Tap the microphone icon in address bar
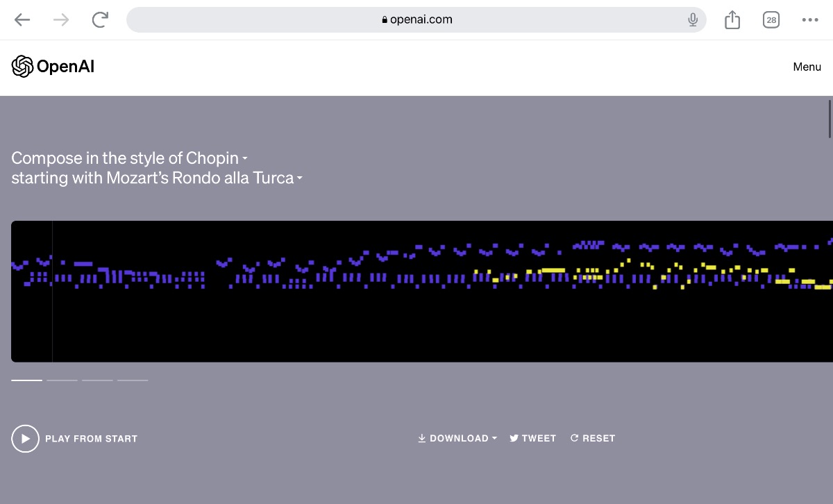 693,19
